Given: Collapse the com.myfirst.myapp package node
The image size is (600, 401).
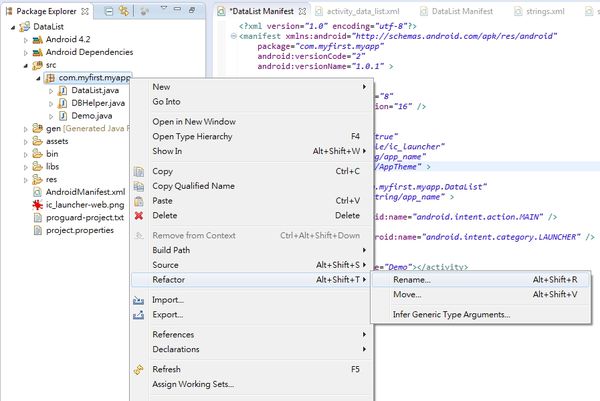Looking at the screenshot, I should tap(38, 78).
